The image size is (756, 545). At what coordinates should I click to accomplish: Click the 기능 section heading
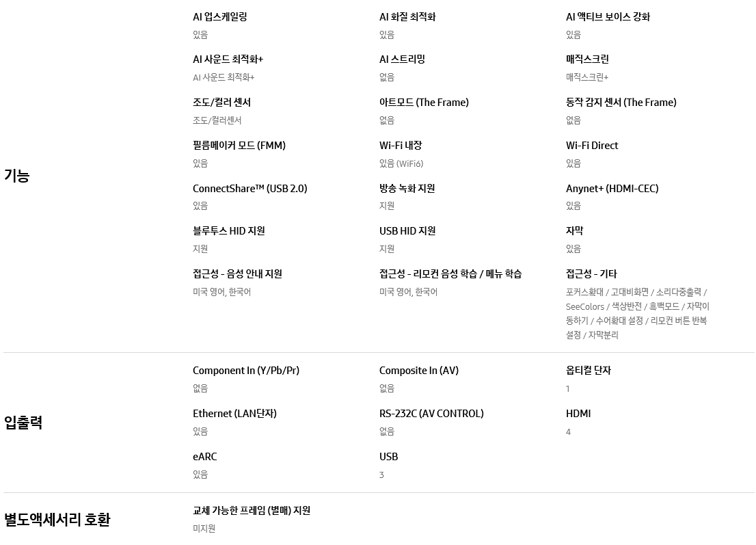tap(17, 176)
